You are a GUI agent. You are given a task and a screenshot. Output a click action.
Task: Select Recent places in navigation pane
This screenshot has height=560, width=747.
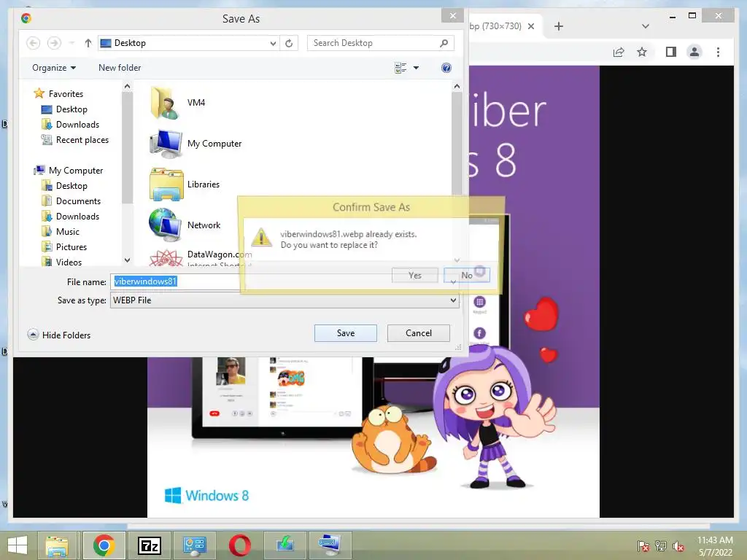(x=75, y=139)
